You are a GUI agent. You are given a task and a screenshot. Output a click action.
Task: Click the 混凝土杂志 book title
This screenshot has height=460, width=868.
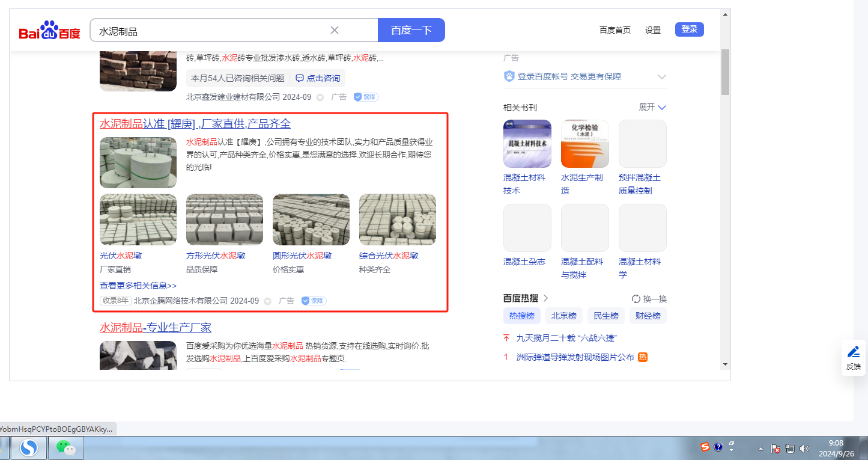click(524, 262)
